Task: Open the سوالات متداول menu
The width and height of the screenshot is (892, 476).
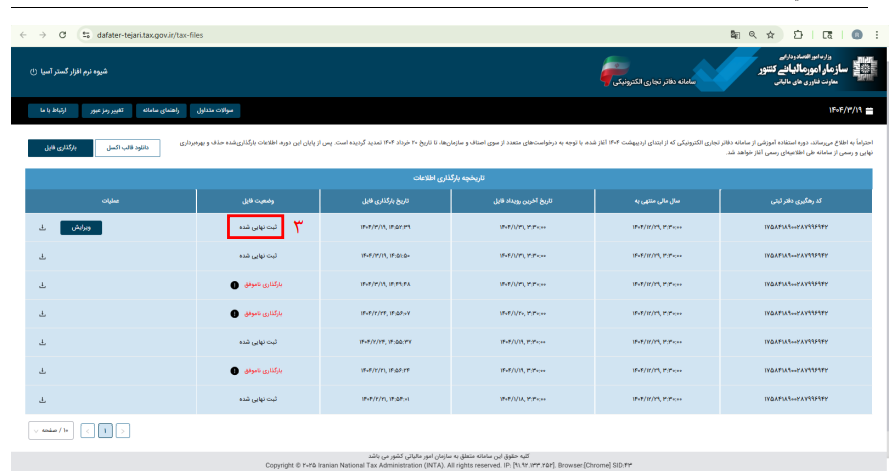Action: pyautogui.click(x=215, y=110)
